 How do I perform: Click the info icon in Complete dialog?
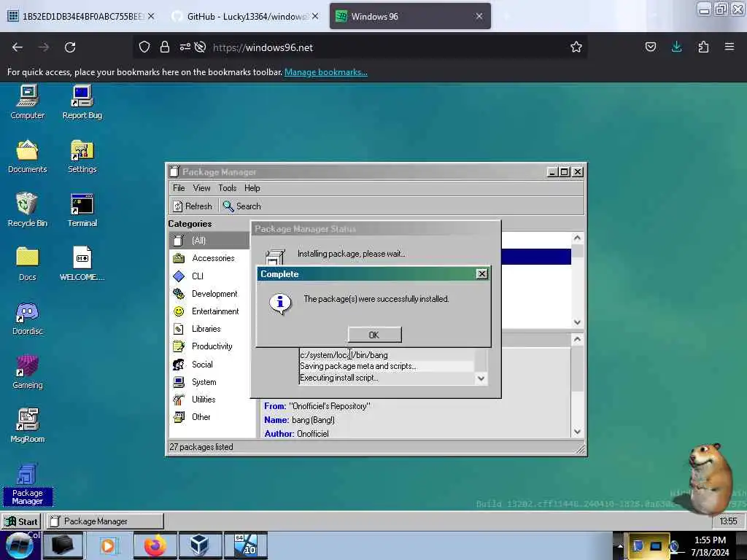(x=280, y=303)
